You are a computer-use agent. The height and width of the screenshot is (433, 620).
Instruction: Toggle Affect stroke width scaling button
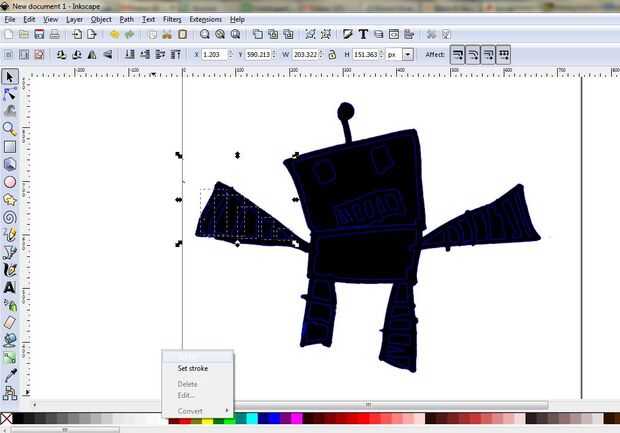point(458,55)
